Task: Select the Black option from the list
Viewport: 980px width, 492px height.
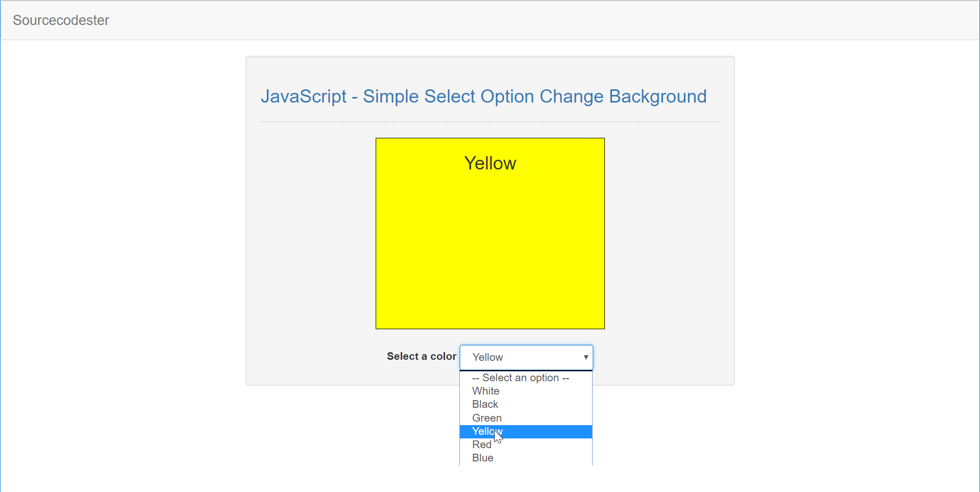Action: (x=484, y=404)
